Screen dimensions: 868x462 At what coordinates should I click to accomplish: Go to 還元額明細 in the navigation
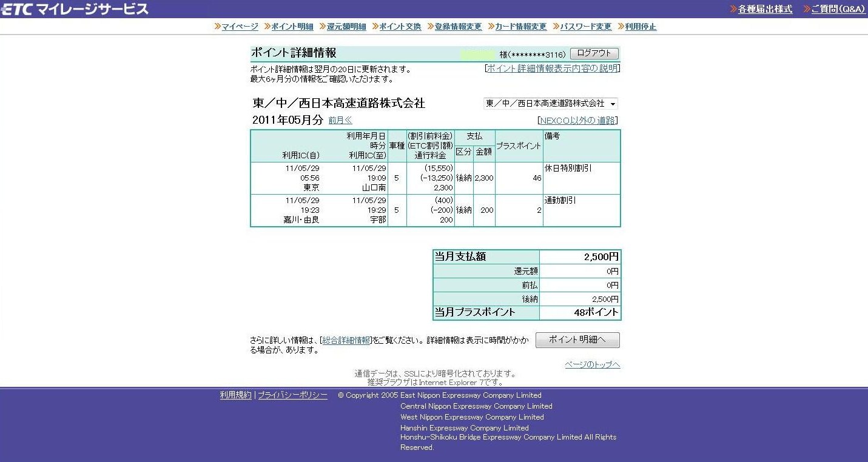(346, 27)
